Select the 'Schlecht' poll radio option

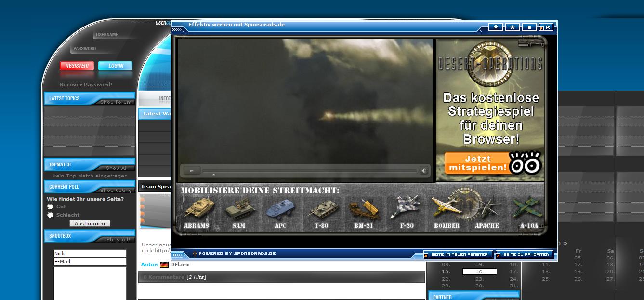(50, 215)
